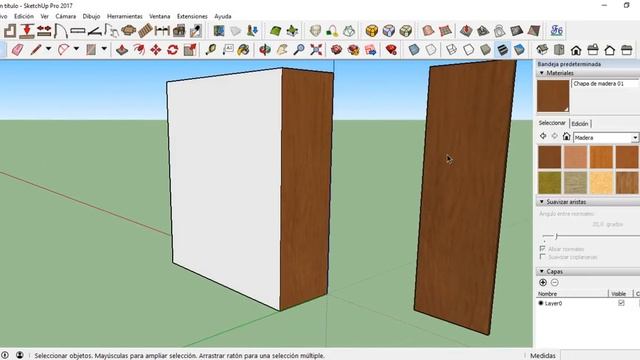Click the eyedropper sample tool in top toolbar
640x360 pixels.
[196, 31]
